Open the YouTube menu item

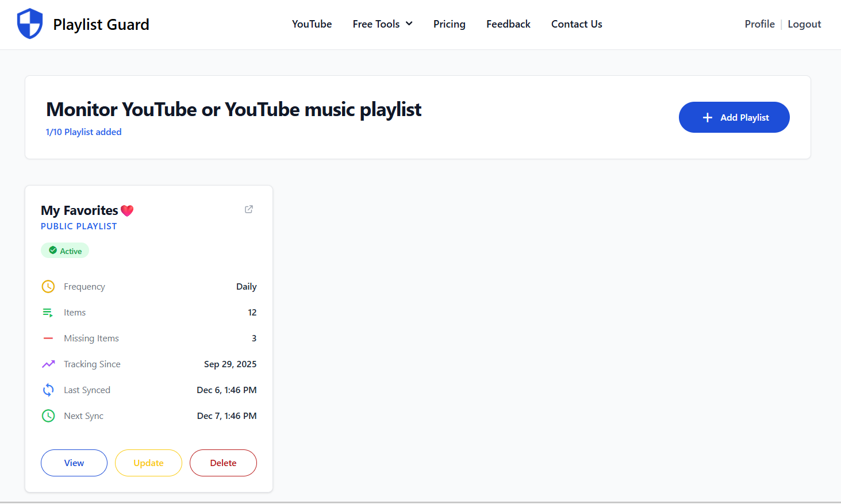(312, 24)
